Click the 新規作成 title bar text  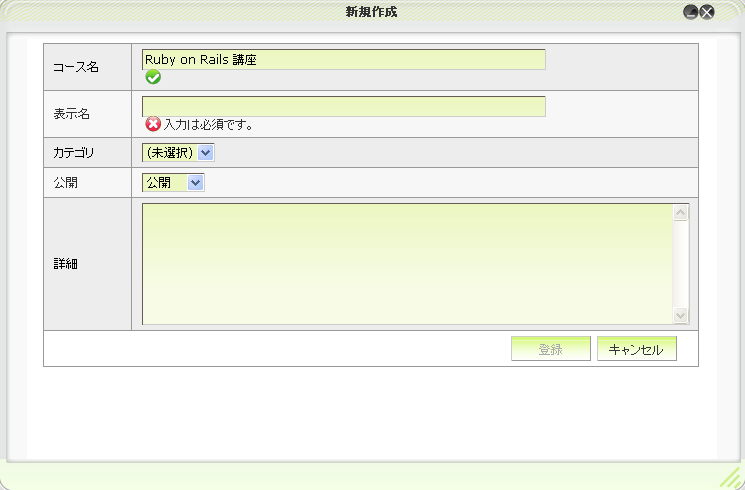click(371, 12)
